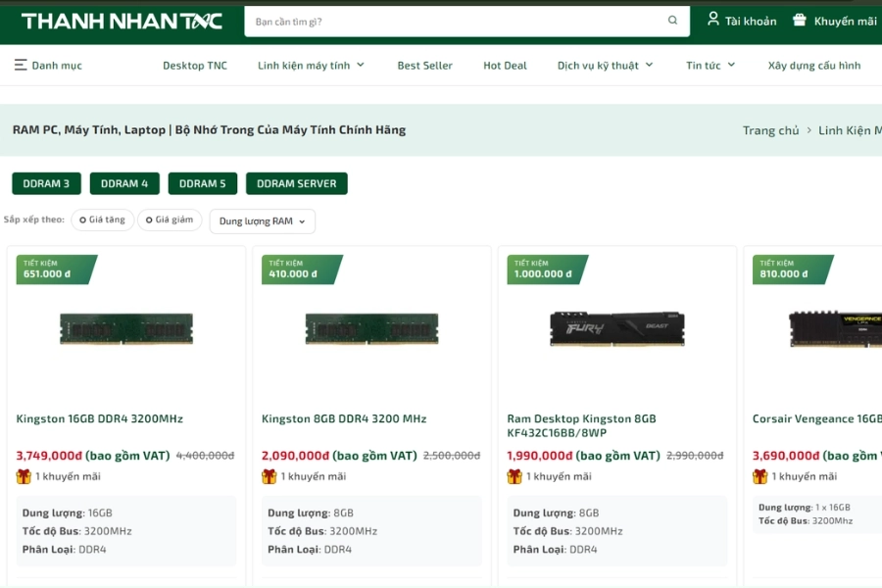Open the Dung lượng RAM dropdown
The image size is (882, 588).
(x=262, y=221)
